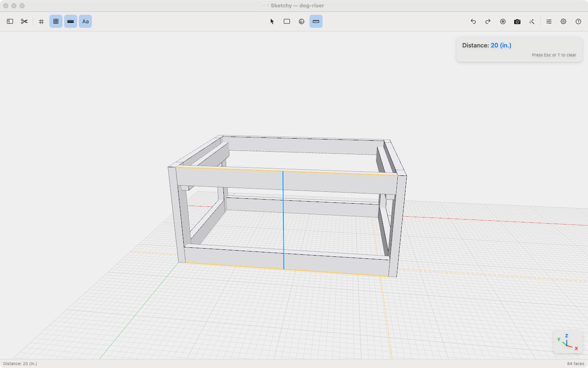
Task: Select the tape measure tool at center toolbar
Action: click(x=316, y=22)
